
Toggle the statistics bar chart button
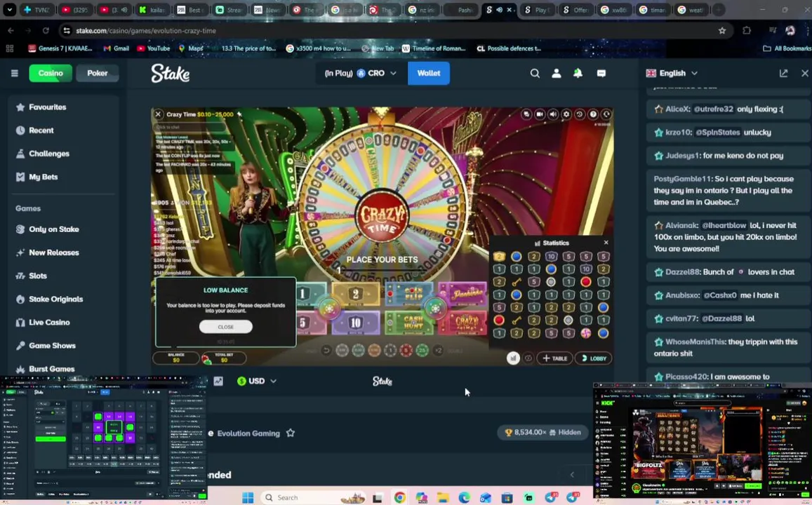tap(513, 358)
